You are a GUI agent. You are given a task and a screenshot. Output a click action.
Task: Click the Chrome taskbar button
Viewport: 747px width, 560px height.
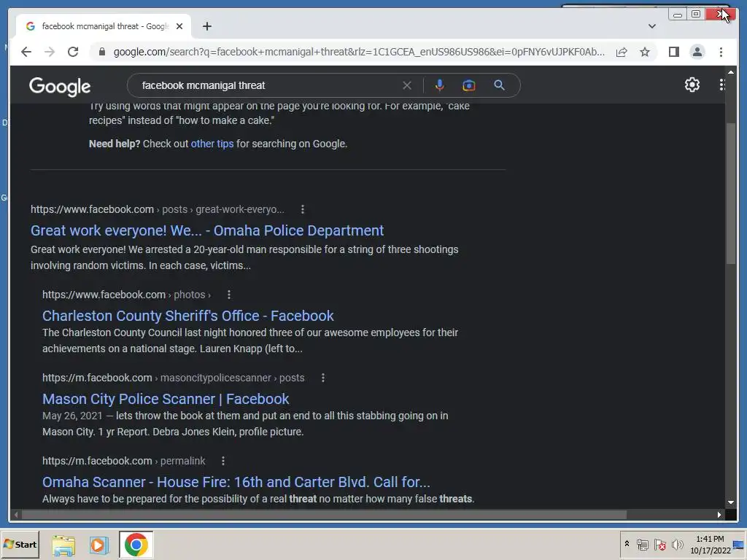click(136, 545)
